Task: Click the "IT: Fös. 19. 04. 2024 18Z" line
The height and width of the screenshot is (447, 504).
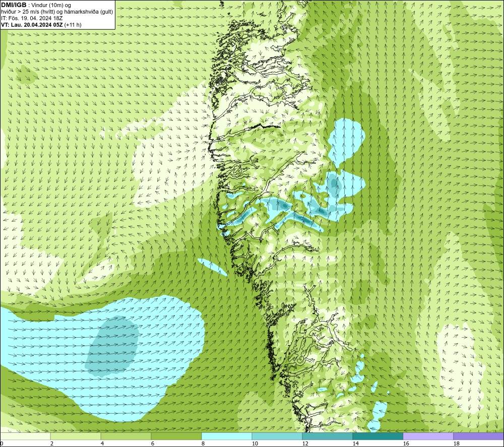Action: (32, 18)
